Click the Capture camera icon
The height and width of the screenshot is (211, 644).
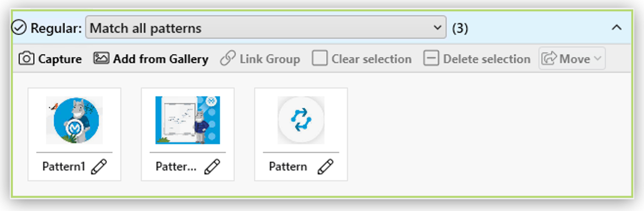26,59
